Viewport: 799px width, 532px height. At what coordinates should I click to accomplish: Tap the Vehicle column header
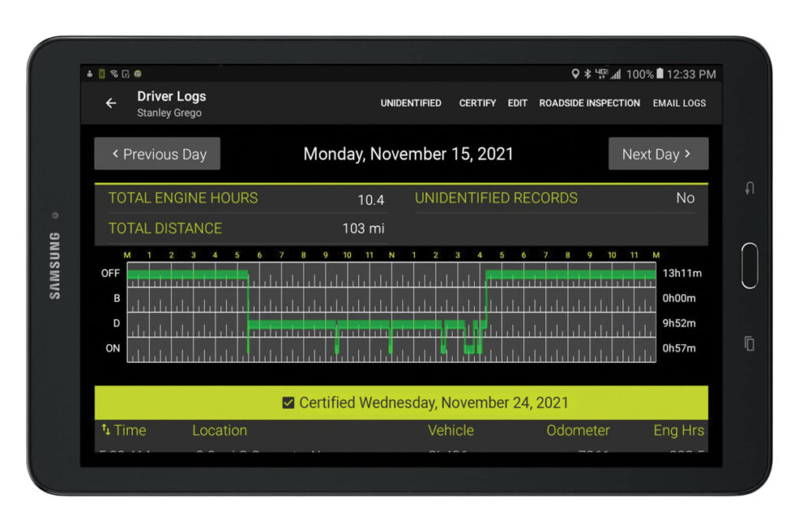tap(450, 430)
